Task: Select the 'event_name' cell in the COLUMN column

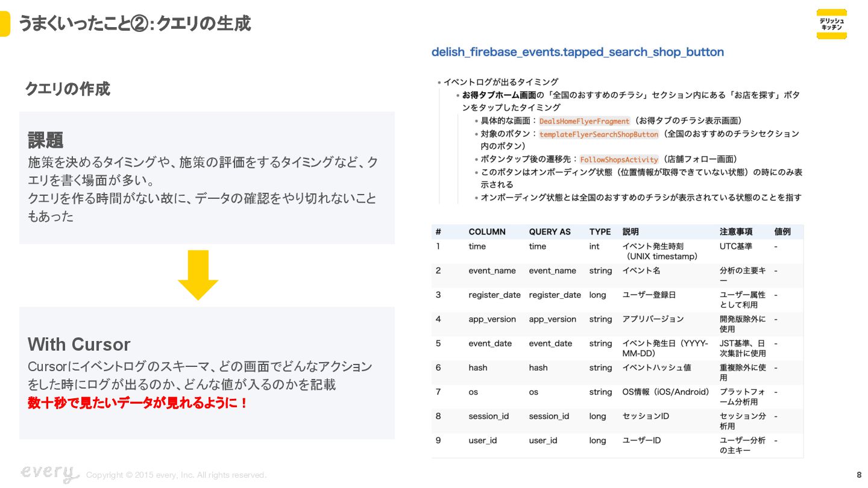Action: [492, 271]
